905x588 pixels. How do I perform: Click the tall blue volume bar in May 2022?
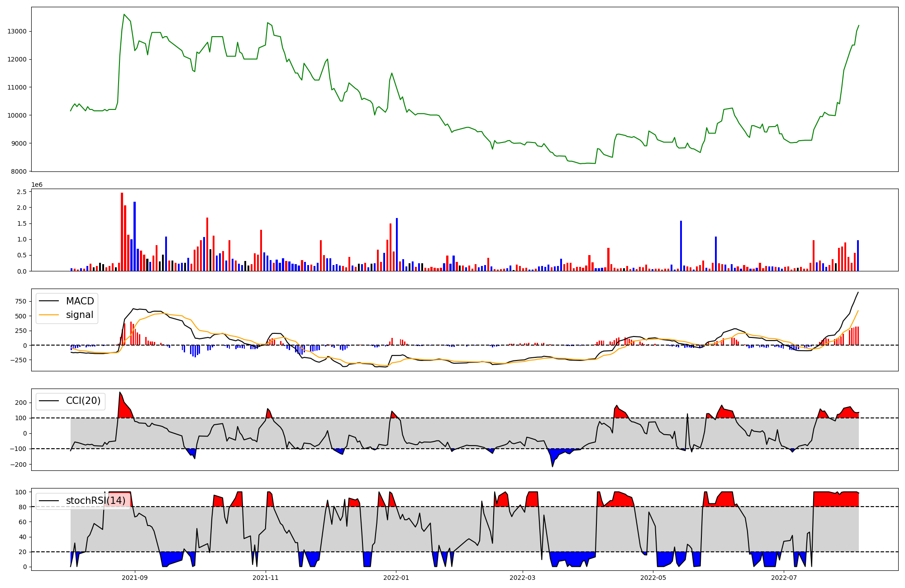pyautogui.click(x=681, y=246)
